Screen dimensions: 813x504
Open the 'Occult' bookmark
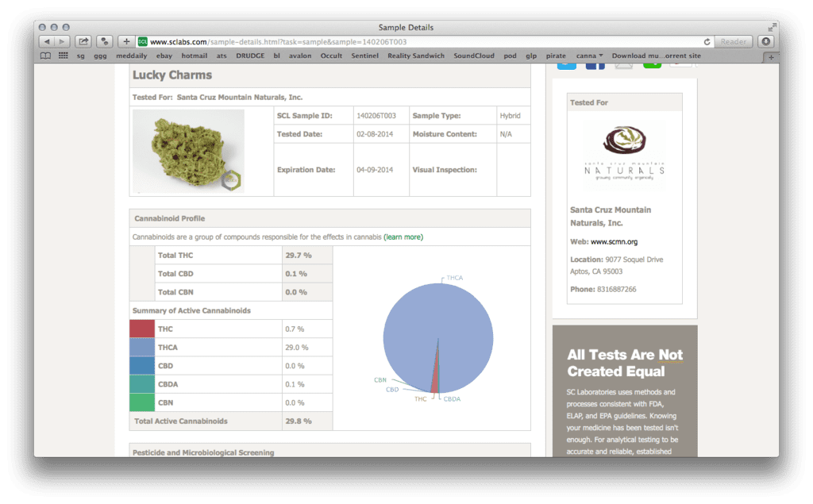331,56
